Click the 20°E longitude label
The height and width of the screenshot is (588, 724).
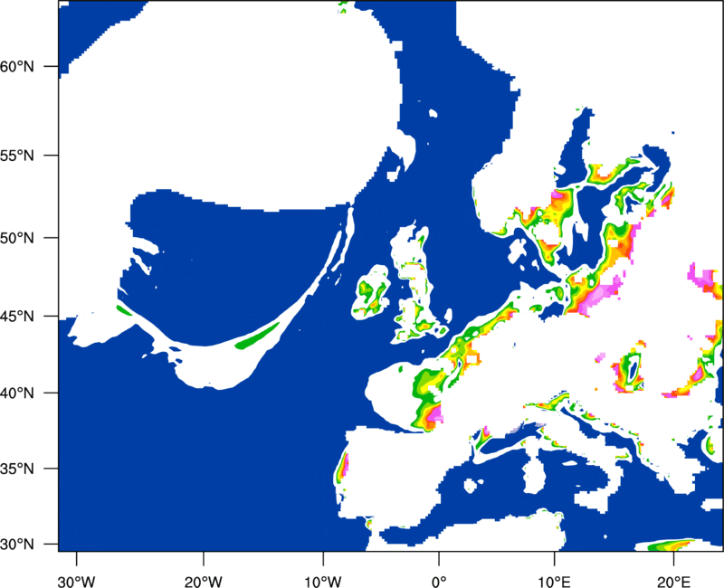point(673,582)
